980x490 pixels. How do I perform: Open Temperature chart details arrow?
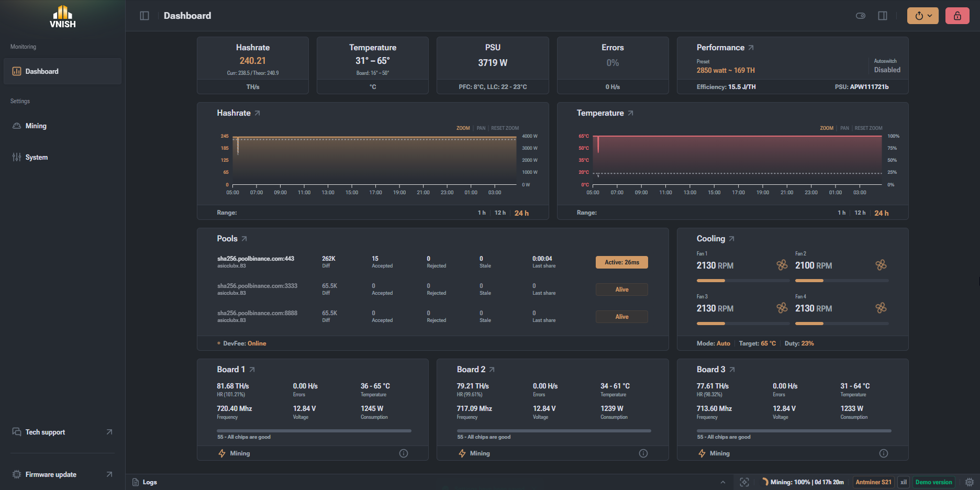(630, 113)
